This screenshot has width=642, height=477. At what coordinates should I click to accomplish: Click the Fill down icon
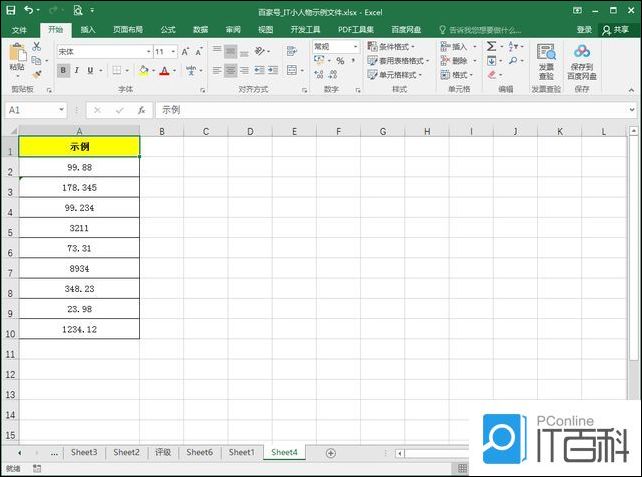(x=491, y=61)
